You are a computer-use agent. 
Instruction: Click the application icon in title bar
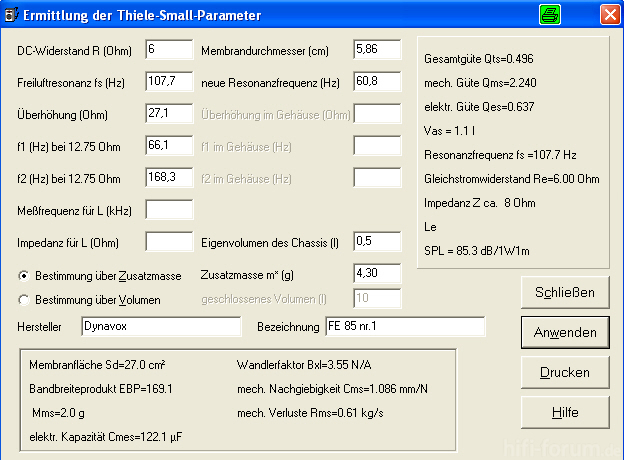pos(11,15)
